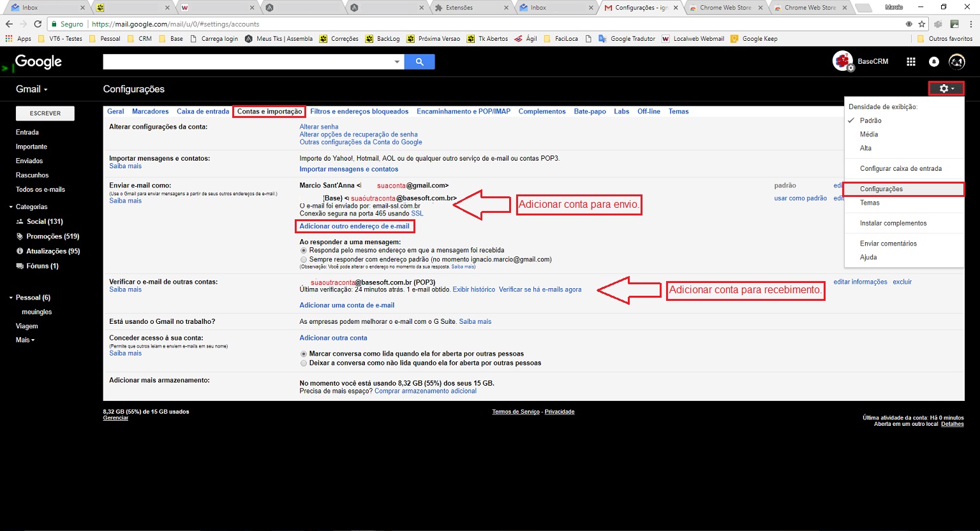Screen dimensions: 980x531
Task: Select leave conversation unread radio option
Action: pyautogui.click(x=304, y=363)
